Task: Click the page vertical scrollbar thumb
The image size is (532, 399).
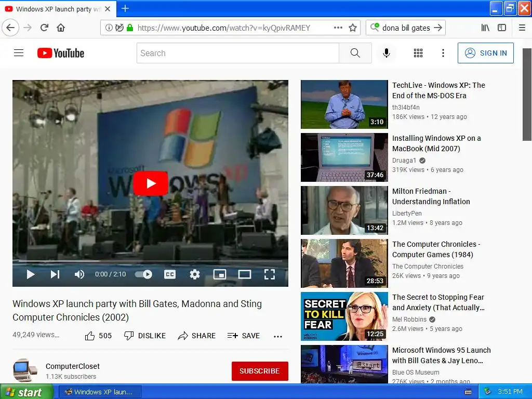Action: (527, 95)
